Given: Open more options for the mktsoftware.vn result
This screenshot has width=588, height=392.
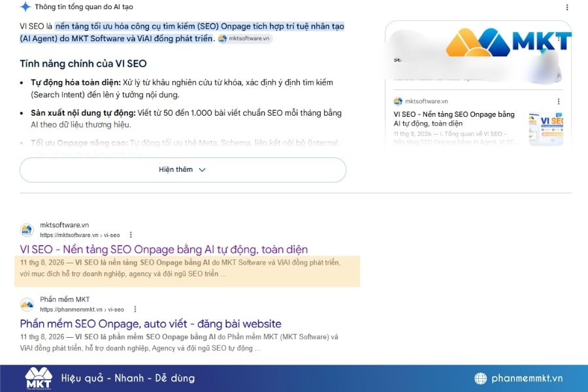Looking at the screenshot, I should coord(131,235).
